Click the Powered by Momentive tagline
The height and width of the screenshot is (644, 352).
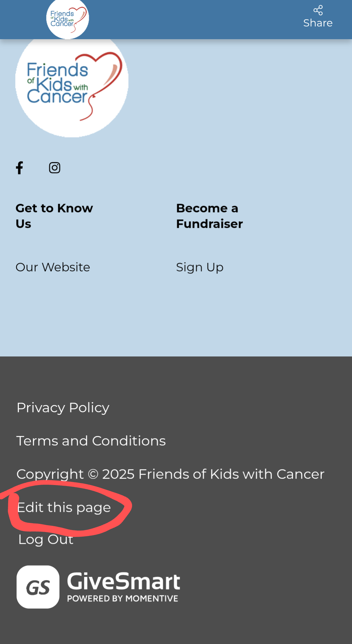point(123,599)
